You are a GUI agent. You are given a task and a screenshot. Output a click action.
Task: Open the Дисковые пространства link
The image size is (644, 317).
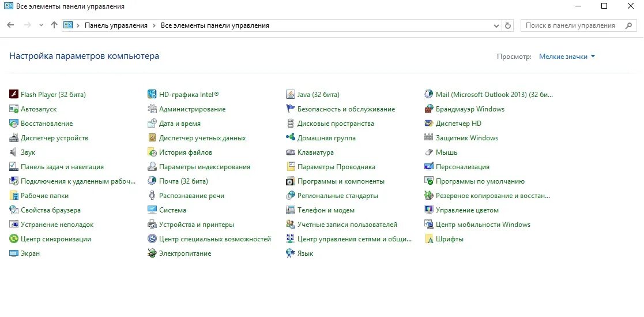[336, 124]
